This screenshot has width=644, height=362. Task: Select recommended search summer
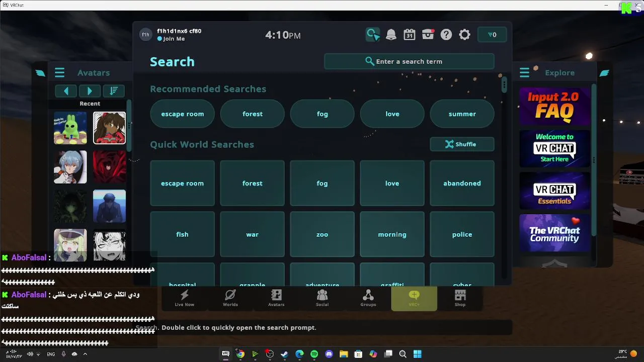point(462,114)
